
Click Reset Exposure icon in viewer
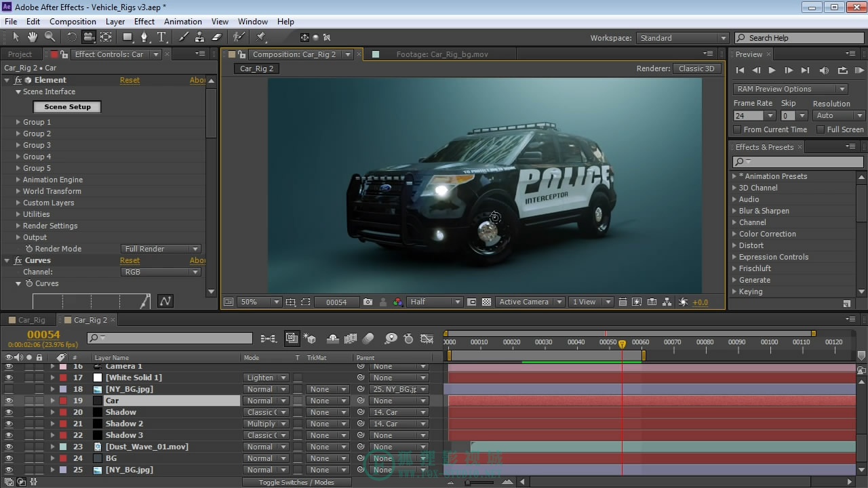coord(683,302)
